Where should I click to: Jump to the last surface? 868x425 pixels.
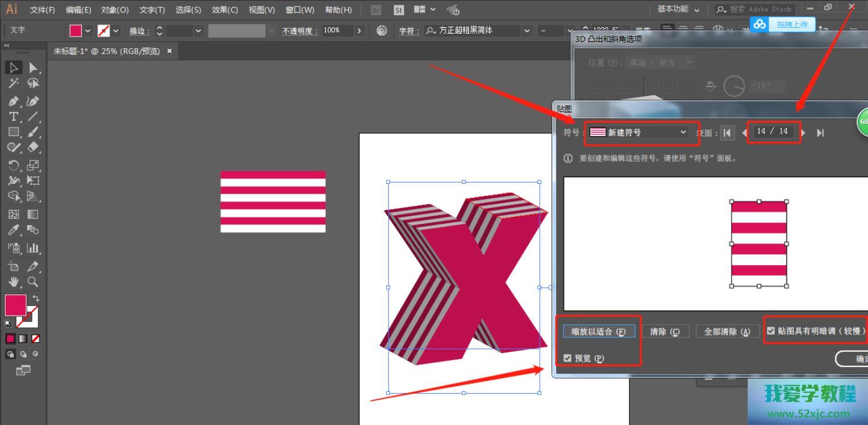coord(820,133)
